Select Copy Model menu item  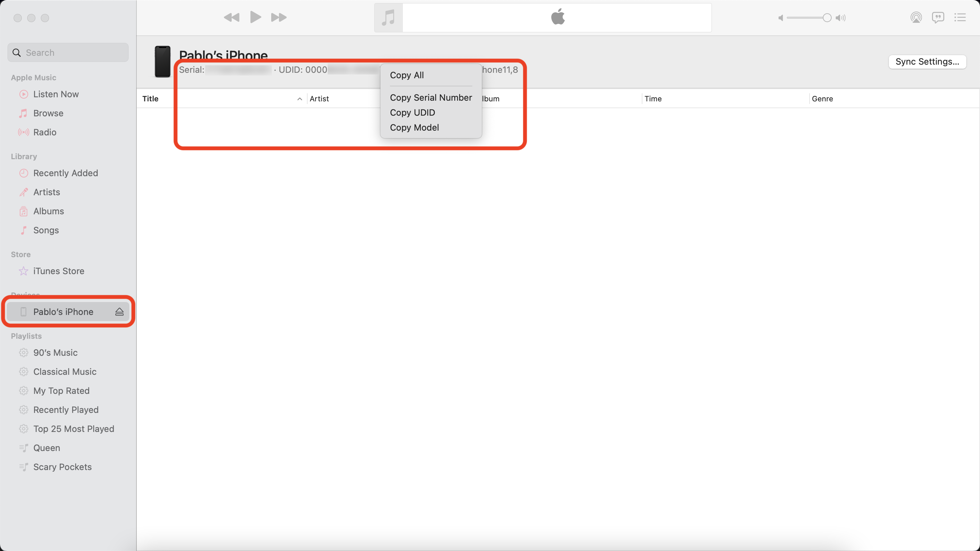(414, 128)
